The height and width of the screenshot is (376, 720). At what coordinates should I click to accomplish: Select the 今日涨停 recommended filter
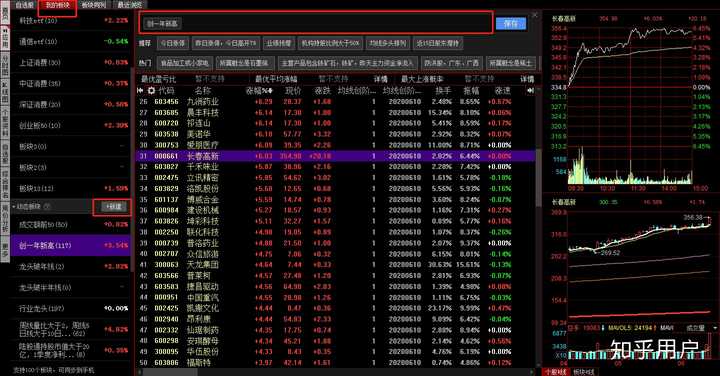pyautogui.click(x=173, y=43)
